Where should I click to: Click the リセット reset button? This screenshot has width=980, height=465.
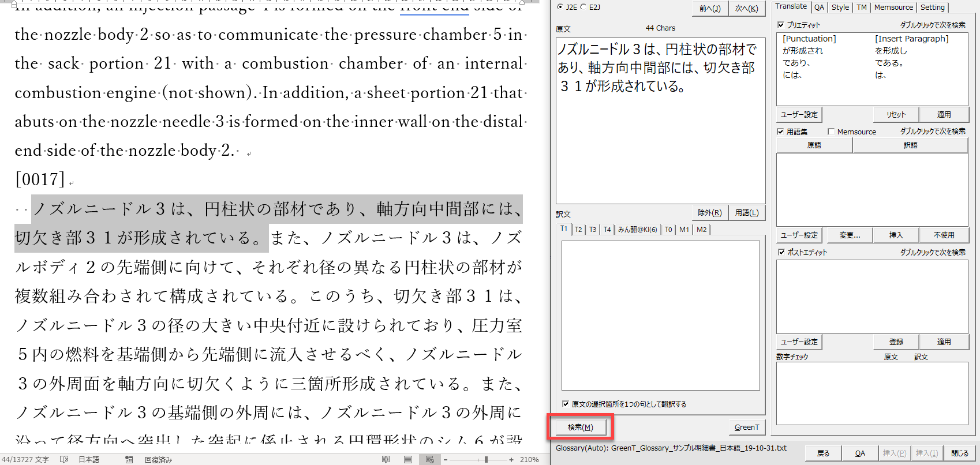click(x=896, y=114)
